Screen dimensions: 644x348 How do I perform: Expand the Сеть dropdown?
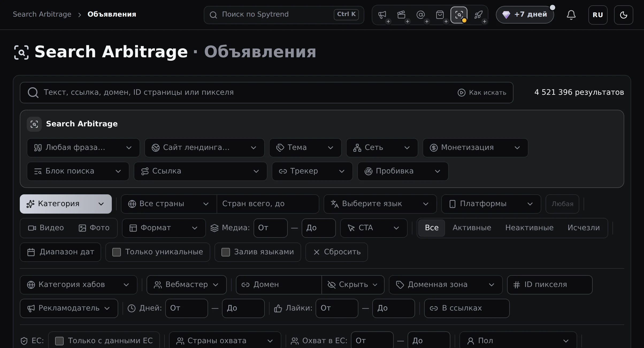382,148
